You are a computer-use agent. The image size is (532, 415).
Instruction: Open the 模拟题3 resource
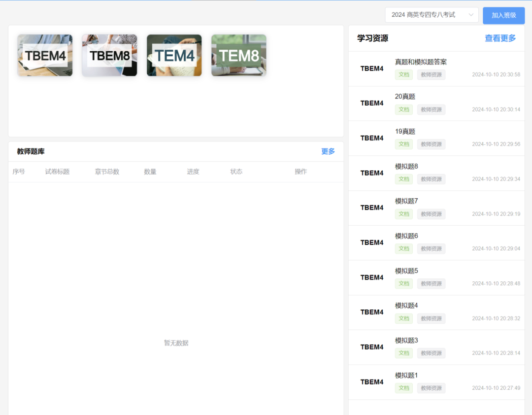[406, 341]
